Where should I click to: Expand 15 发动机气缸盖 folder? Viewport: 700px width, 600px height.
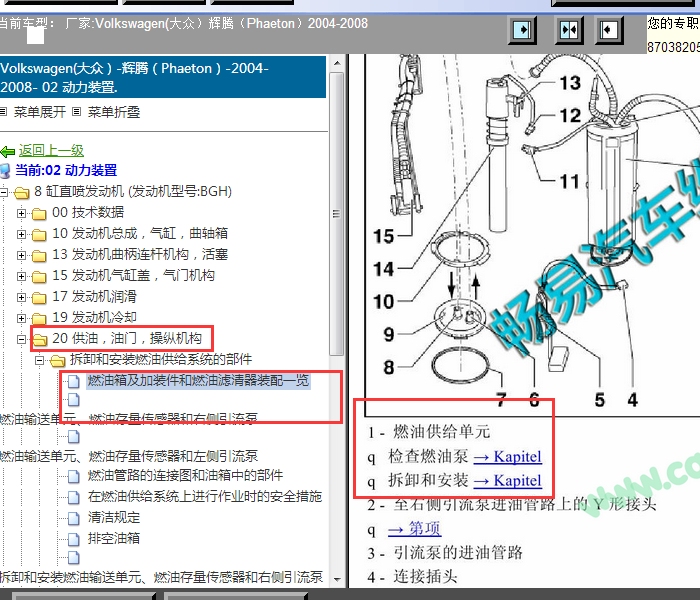pyautogui.click(x=21, y=276)
